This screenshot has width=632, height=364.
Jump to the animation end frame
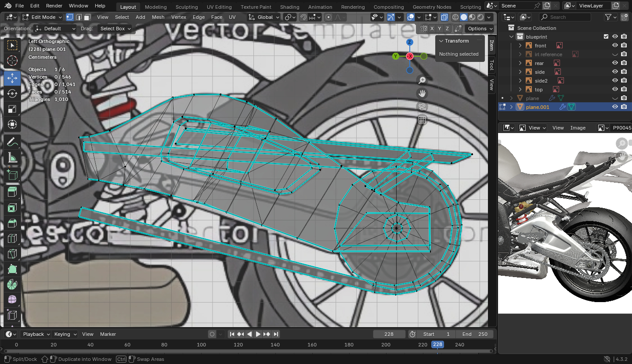click(x=276, y=334)
